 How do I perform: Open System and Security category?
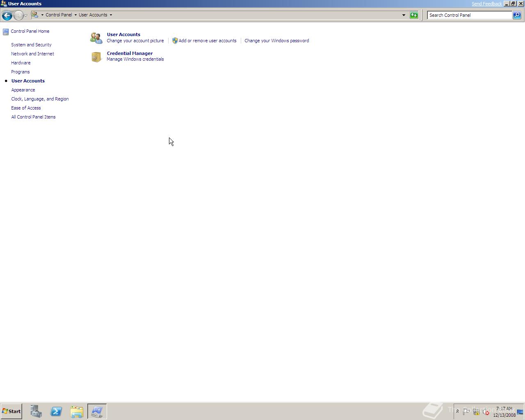[31, 45]
